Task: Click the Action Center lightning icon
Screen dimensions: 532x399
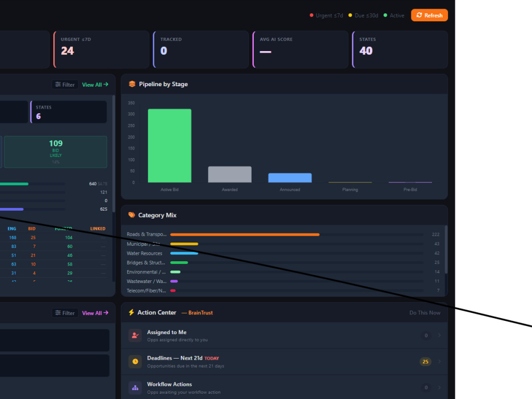Action: [x=131, y=312]
